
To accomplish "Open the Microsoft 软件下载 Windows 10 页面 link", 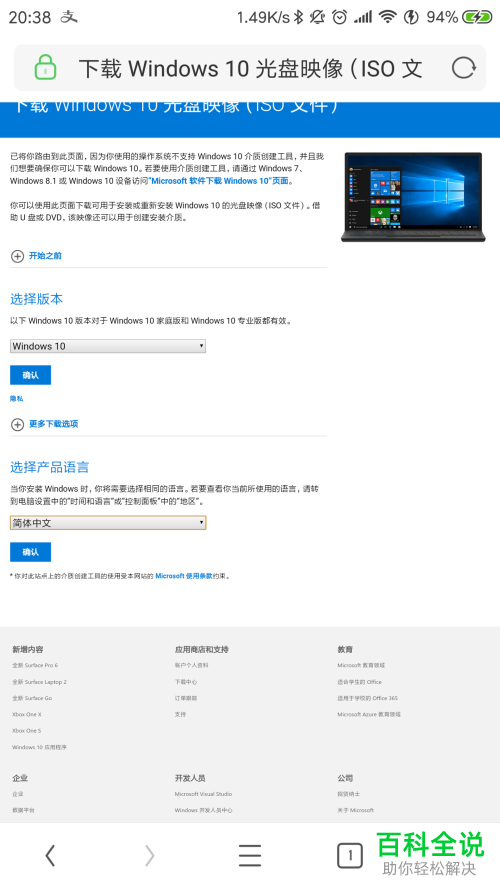I will click(219, 181).
